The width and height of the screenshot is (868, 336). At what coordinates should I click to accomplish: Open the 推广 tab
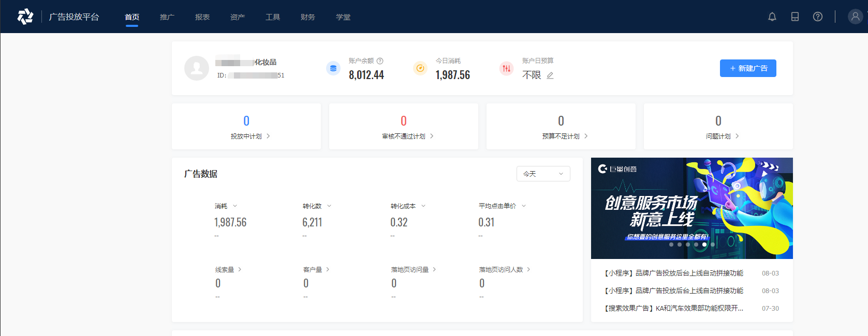(x=167, y=17)
